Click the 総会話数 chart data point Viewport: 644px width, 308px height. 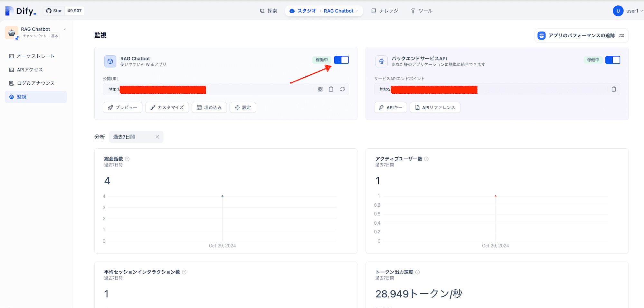[x=223, y=196]
